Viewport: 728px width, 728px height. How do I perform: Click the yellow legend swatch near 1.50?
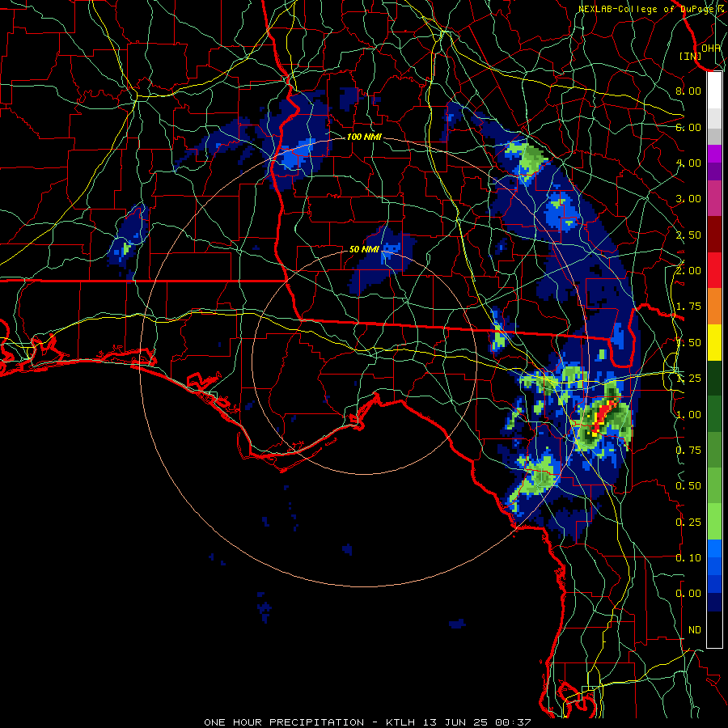click(x=714, y=342)
